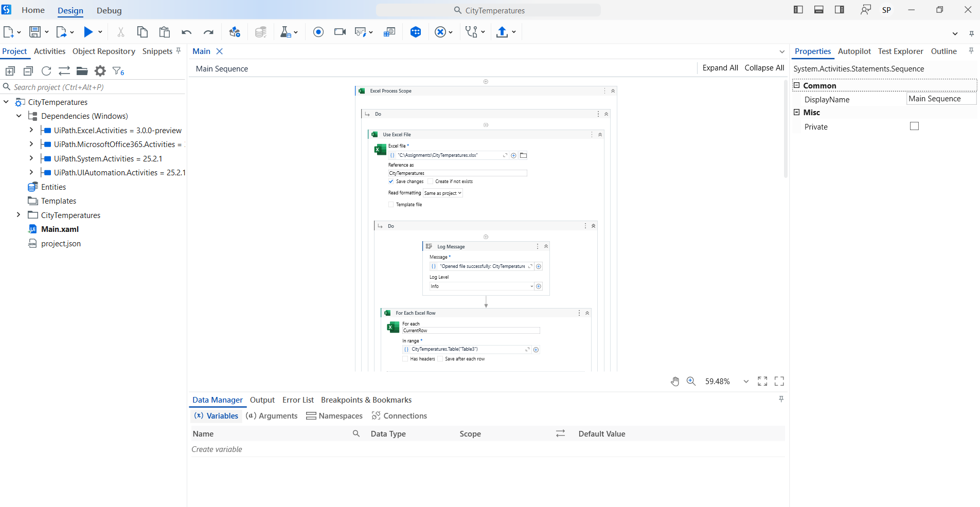Viewport: 980px width, 507px height.
Task: Switch to the Output panel tab
Action: pos(262,400)
